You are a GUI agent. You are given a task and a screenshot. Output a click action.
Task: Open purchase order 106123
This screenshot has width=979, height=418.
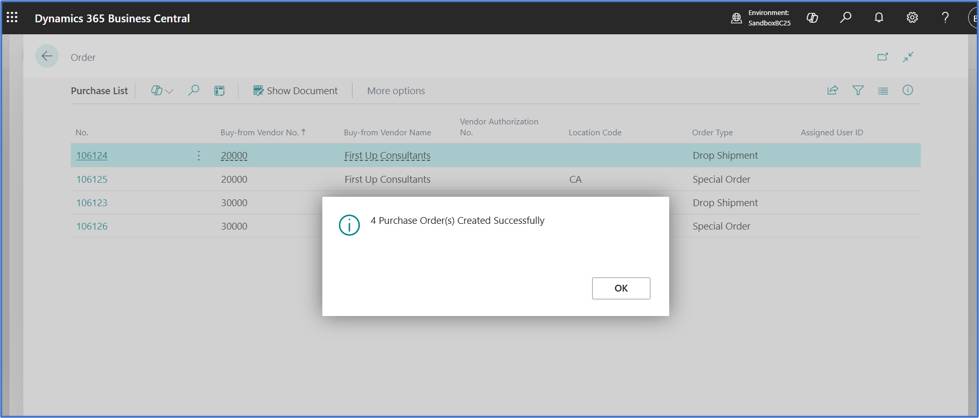[x=92, y=202]
